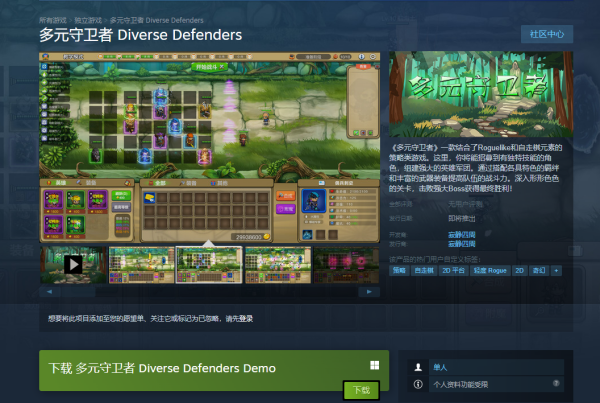Click the right arrow of thumbnail strip
600x403 pixels.
[369, 292]
